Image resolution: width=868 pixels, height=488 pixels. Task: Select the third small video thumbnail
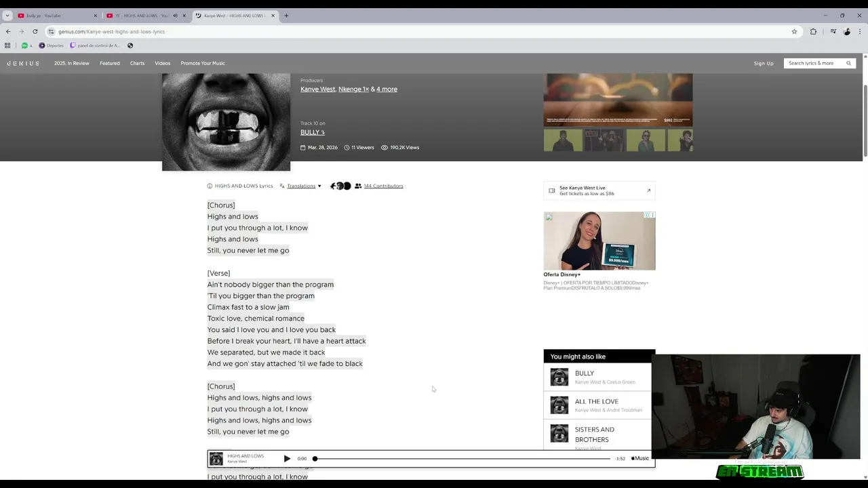pos(646,140)
